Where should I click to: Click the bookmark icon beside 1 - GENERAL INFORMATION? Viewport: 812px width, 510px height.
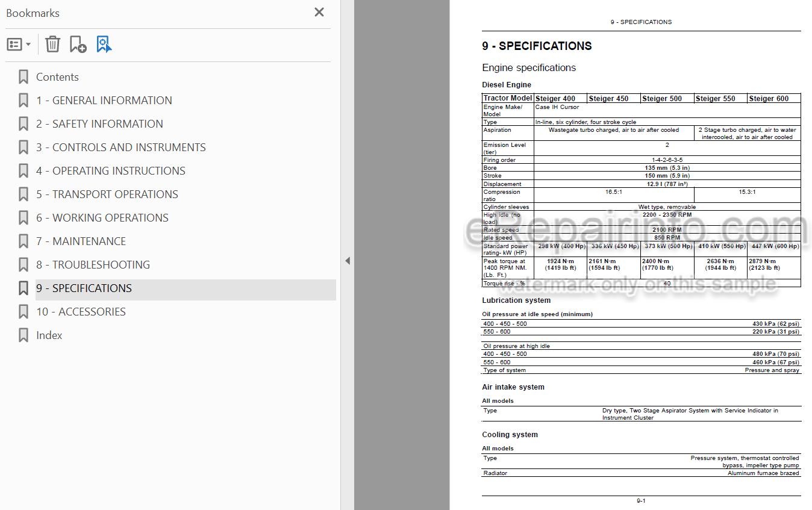coord(23,101)
